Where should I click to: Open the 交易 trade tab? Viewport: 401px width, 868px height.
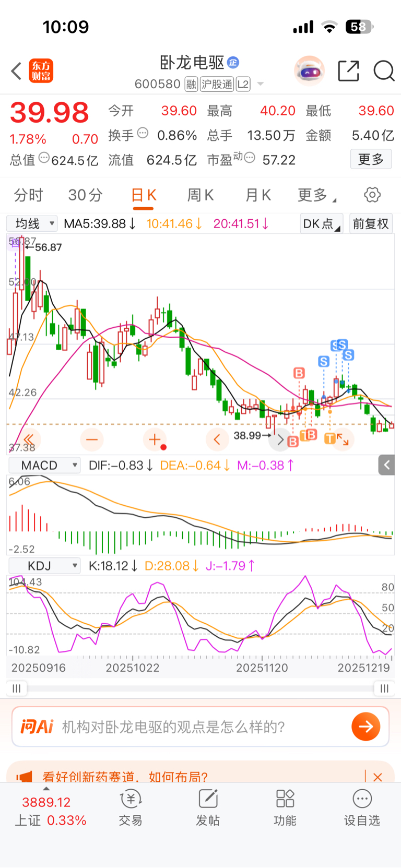(131, 808)
